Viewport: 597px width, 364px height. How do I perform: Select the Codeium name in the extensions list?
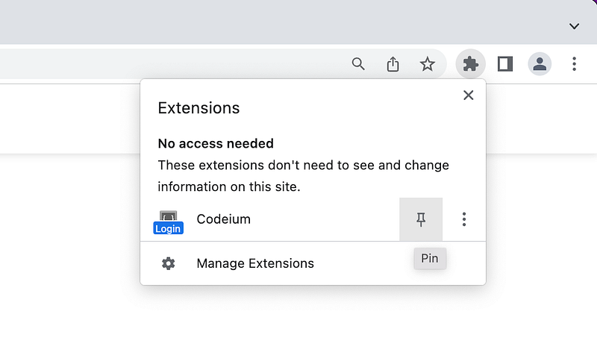pos(223,219)
